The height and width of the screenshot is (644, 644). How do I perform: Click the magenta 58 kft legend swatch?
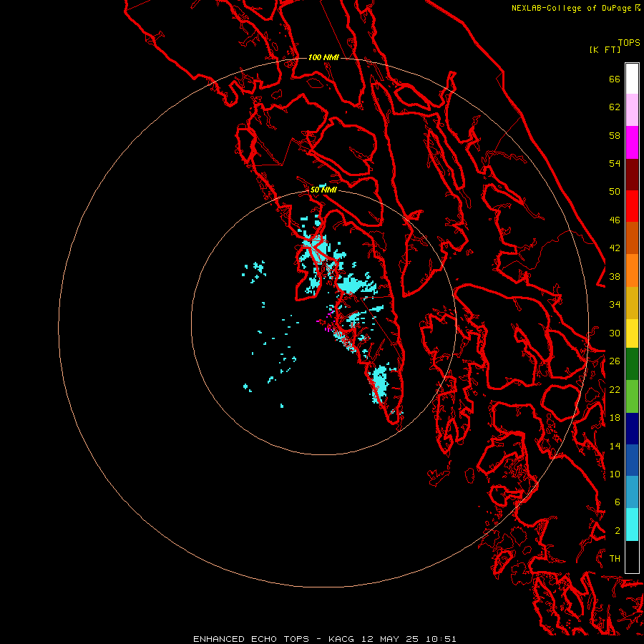point(632,142)
